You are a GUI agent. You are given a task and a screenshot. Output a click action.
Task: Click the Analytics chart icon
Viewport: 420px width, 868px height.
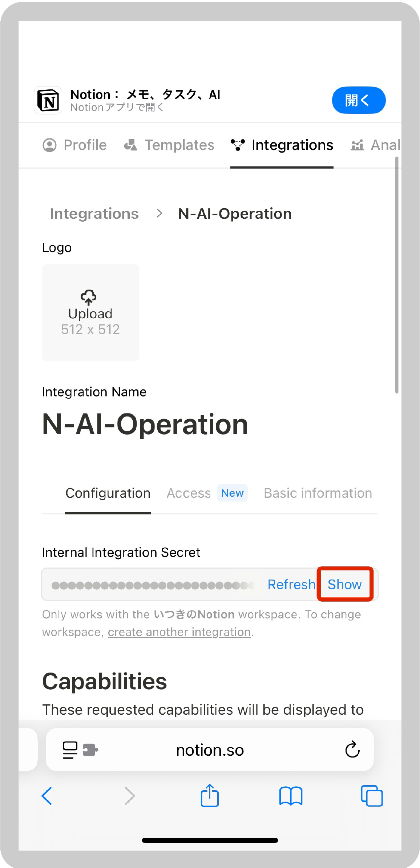358,145
